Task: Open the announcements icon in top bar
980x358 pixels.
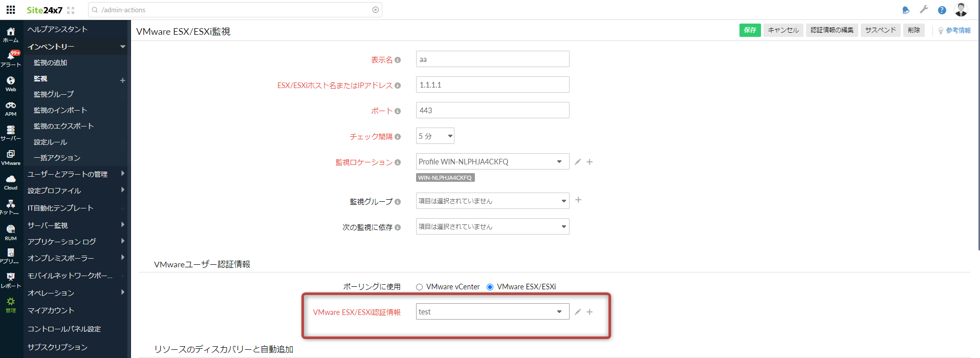Action: pyautogui.click(x=906, y=10)
